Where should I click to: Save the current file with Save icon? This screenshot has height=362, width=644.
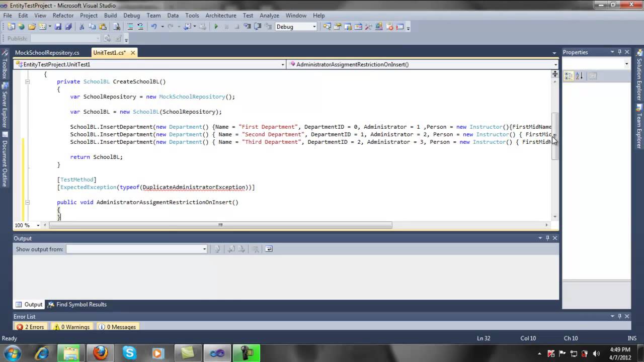tap(58, 27)
